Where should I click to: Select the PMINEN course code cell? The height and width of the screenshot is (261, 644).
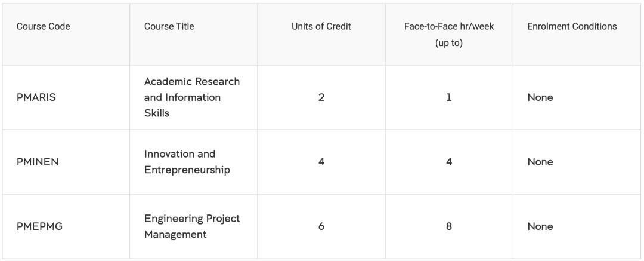click(x=38, y=162)
